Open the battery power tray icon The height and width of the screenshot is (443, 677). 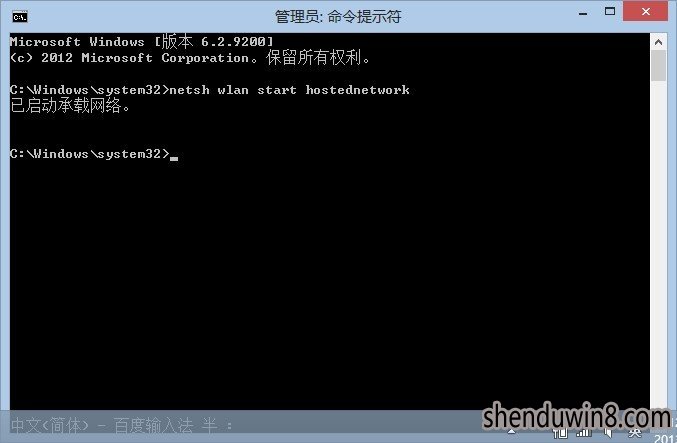tap(561, 432)
